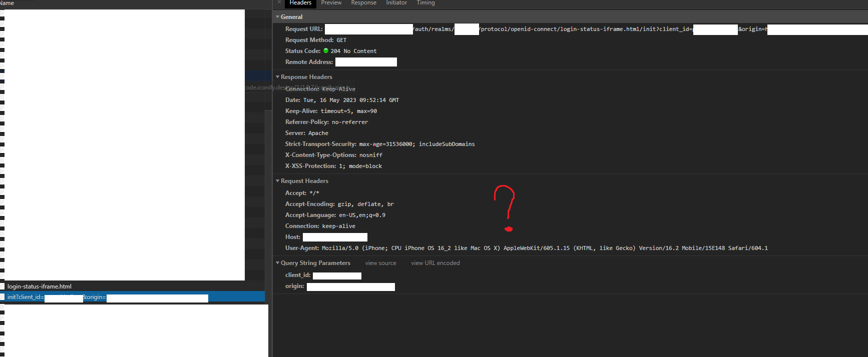This screenshot has height=357, width=868.
Task: Click the Request Method GET value
Action: [341, 40]
